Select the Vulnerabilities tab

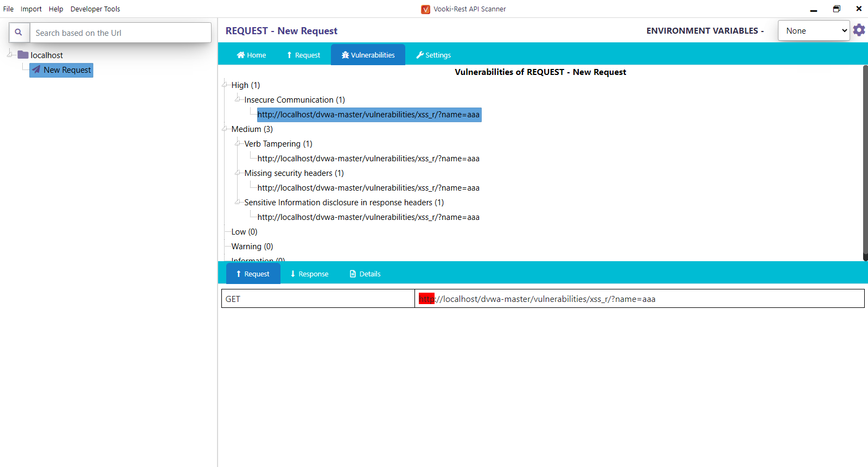(x=368, y=55)
